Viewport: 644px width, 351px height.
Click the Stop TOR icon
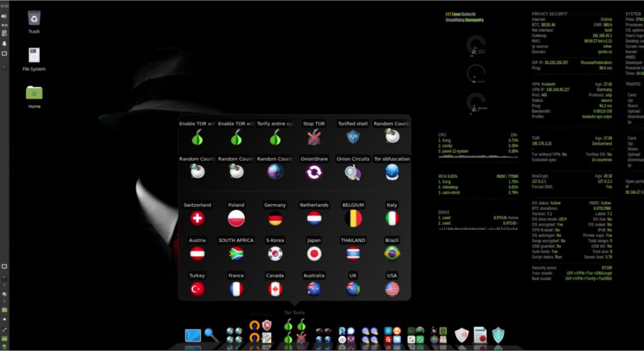pos(314,137)
